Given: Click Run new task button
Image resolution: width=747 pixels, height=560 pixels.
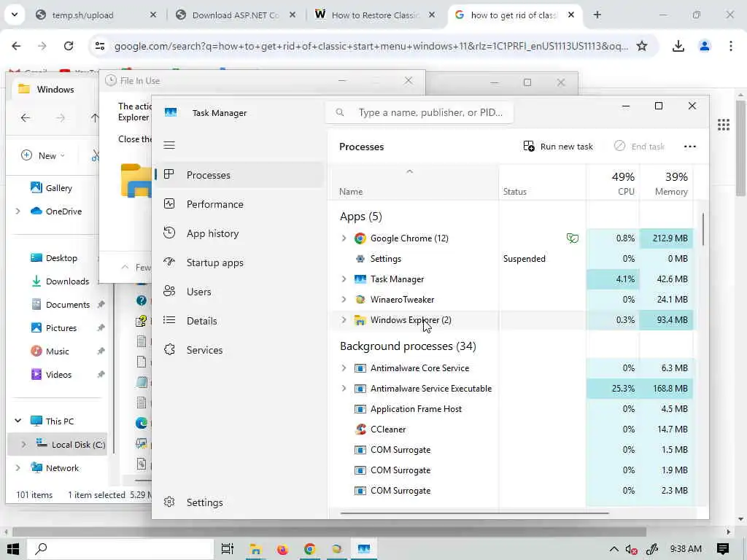Looking at the screenshot, I should point(558,146).
